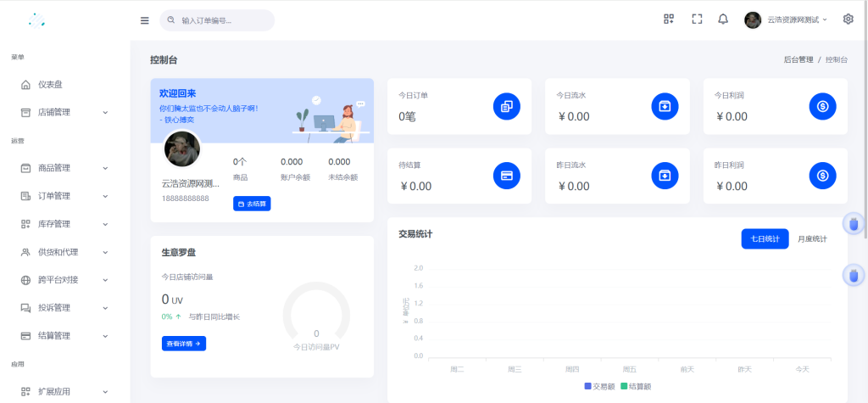Click 今日利润 dollar icon

pos(822,106)
